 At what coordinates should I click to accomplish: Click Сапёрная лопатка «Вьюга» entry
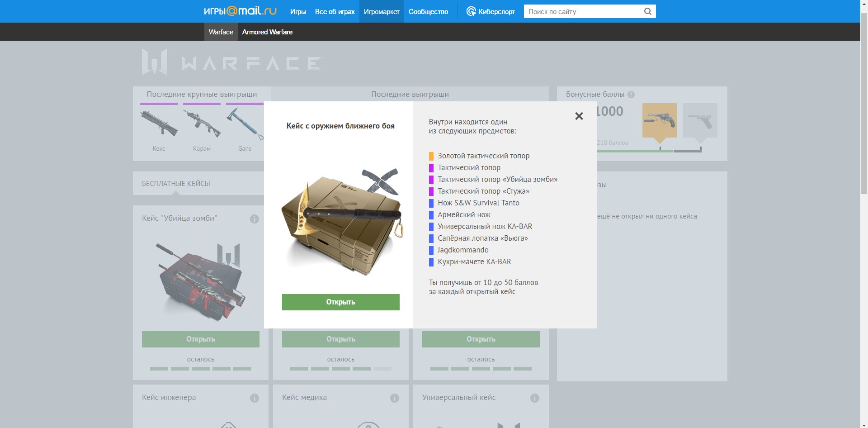pos(482,238)
